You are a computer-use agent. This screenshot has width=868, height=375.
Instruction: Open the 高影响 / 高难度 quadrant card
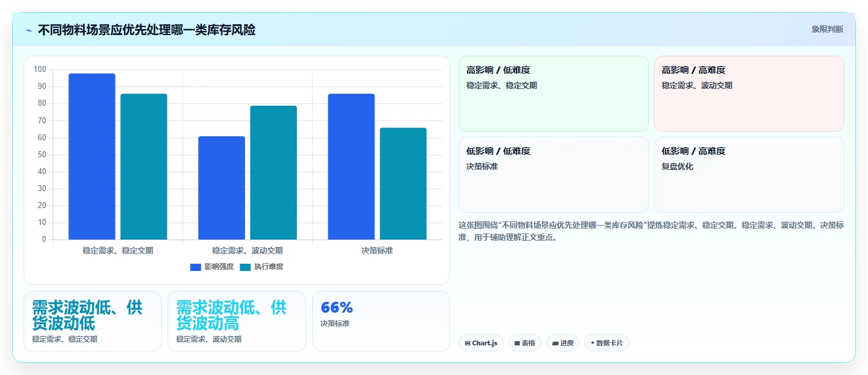coord(749,94)
